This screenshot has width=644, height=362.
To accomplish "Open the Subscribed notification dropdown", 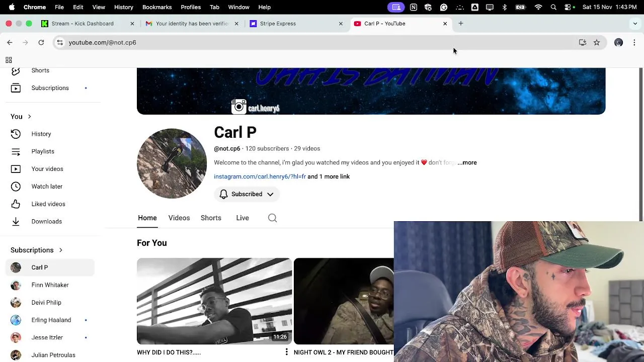I will [247, 194].
